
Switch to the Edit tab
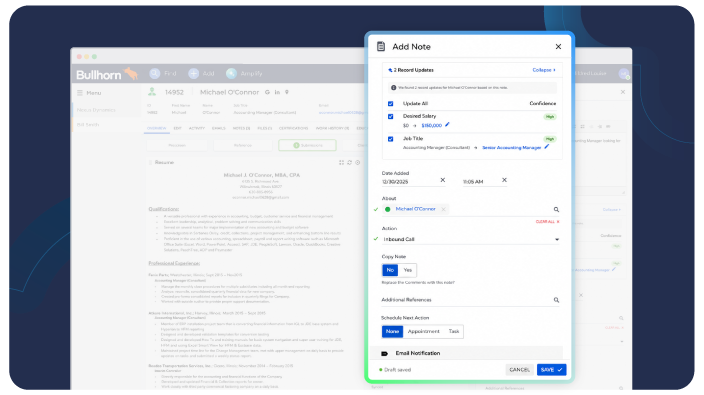177,128
